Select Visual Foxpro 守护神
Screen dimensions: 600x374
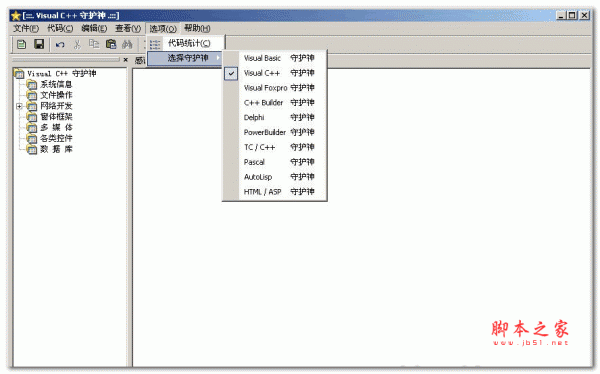pos(275,88)
